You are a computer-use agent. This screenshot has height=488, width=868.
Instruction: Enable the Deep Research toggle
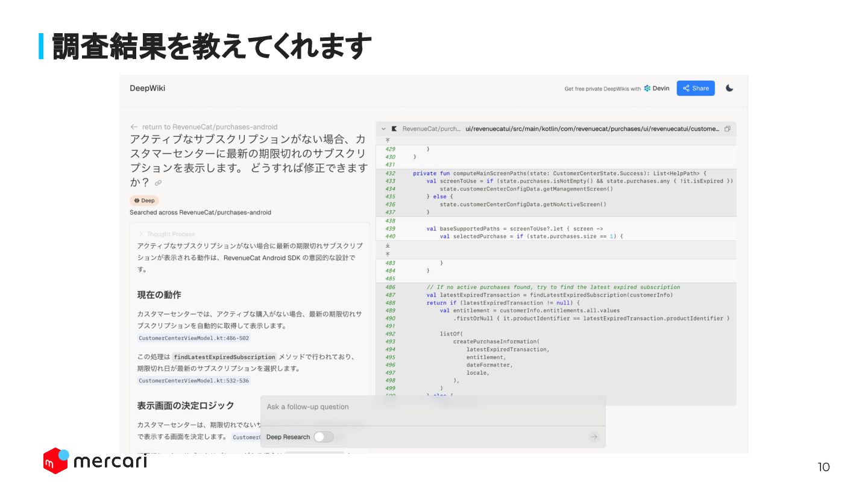click(323, 437)
